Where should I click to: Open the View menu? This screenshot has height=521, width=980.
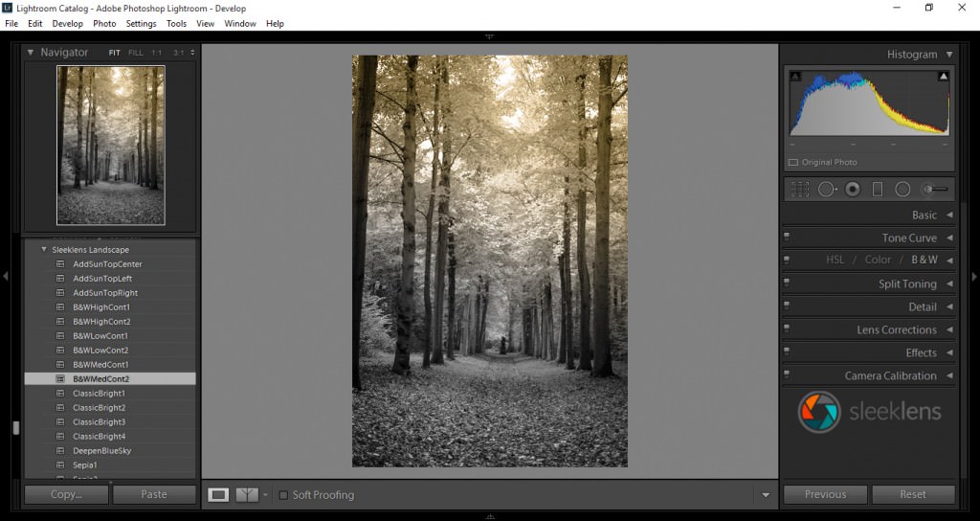[205, 23]
